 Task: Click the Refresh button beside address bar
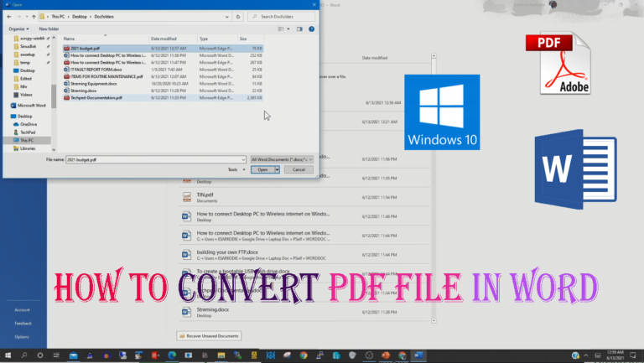[239, 16]
